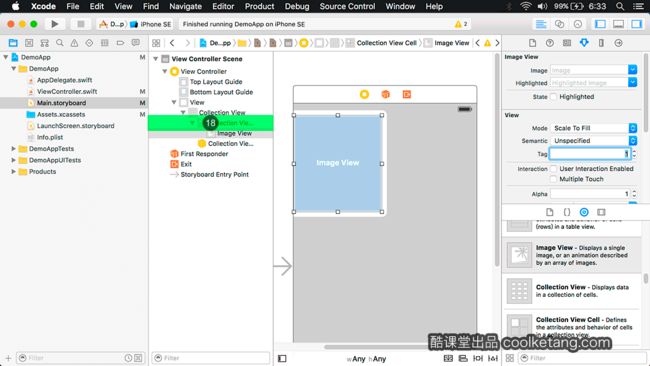Image resolution: width=650 pixels, height=366 pixels.
Task: Select ViewController.swift in navigator
Action: pos(67,91)
